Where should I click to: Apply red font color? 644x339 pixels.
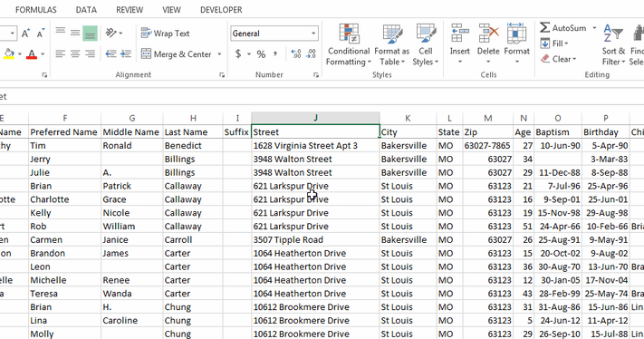[x=32, y=54]
